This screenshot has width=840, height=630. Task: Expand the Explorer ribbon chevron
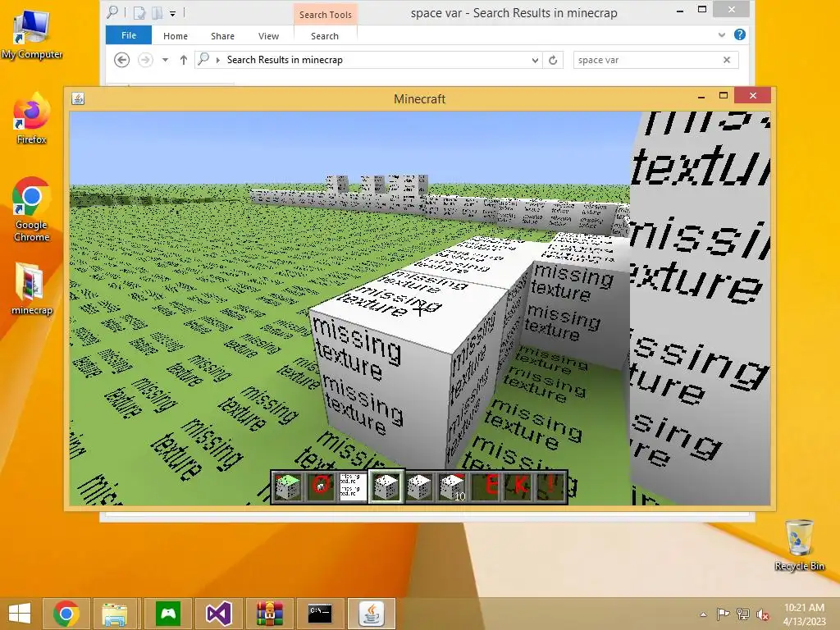(x=722, y=34)
